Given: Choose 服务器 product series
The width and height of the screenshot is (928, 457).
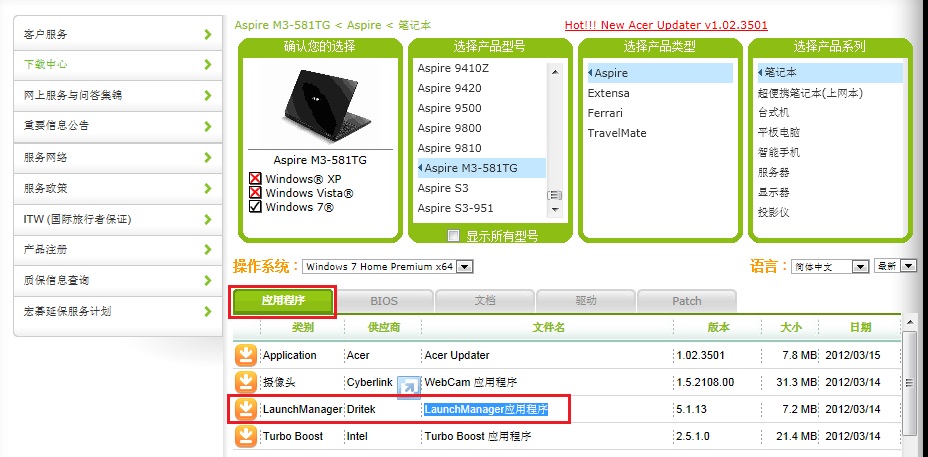Looking at the screenshot, I should coord(774,172).
